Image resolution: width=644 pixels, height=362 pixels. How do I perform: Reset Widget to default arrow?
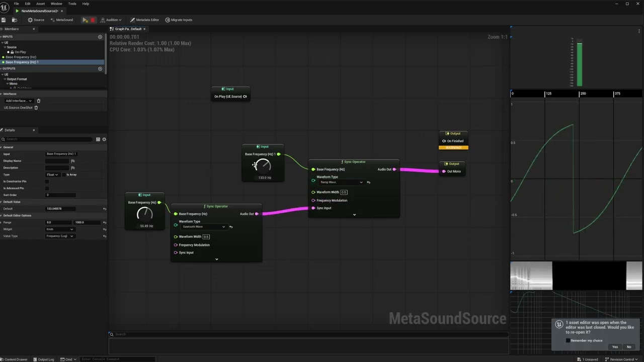click(104, 229)
